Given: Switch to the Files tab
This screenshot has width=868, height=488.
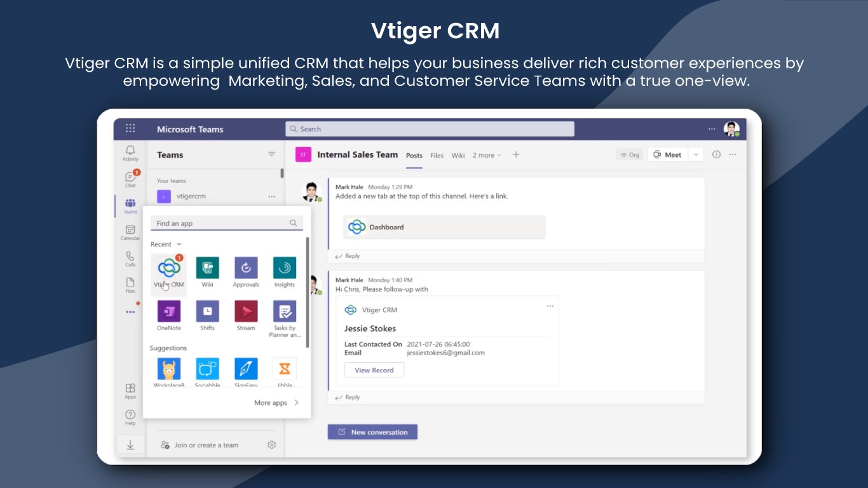Looking at the screenshot, I should pos(437,155).
